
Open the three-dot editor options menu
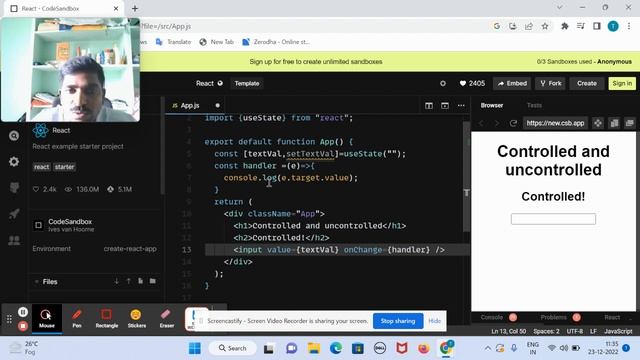[461, 106]
